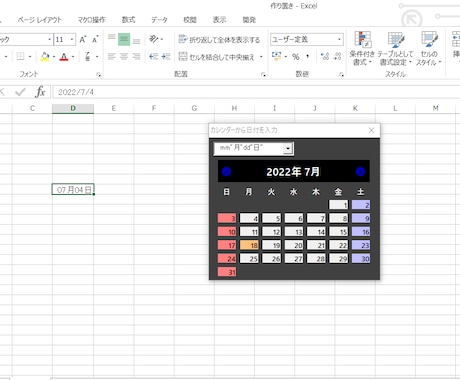Apply top vertical alignment
Image resolution: width=460 pixels, height=380 pixels.
[x=112, y=39]
